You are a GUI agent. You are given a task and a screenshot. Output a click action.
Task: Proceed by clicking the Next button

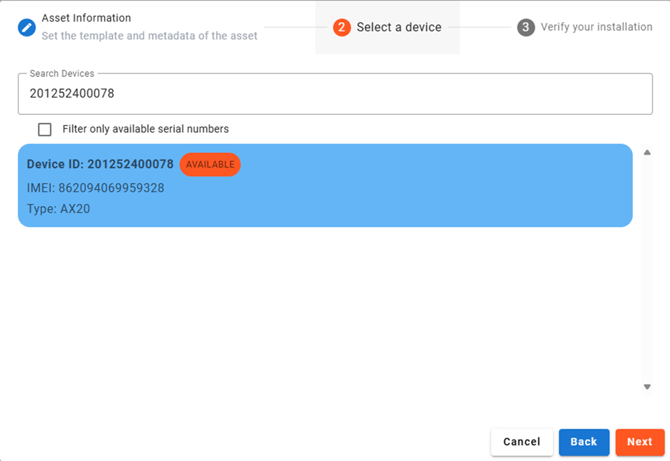(x=640, y=442)
